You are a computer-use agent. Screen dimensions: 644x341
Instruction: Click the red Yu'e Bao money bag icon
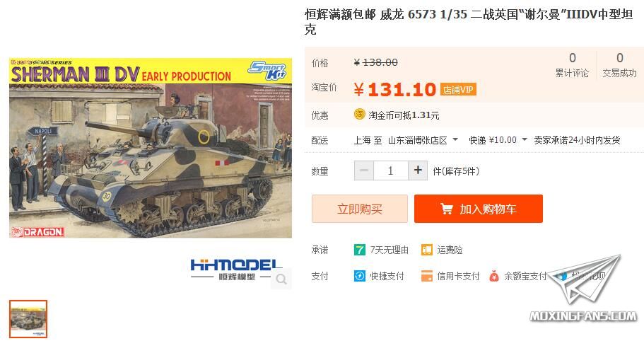click(493, 276)
